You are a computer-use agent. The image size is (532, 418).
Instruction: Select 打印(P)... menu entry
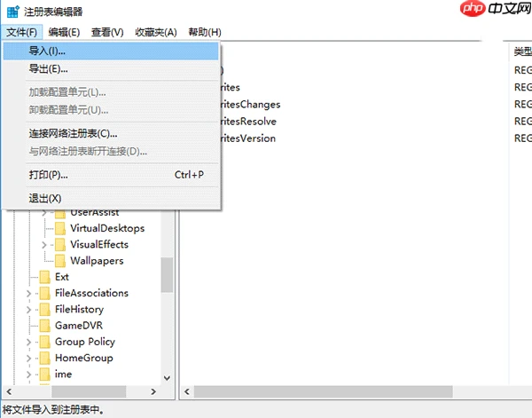(111, 175)
